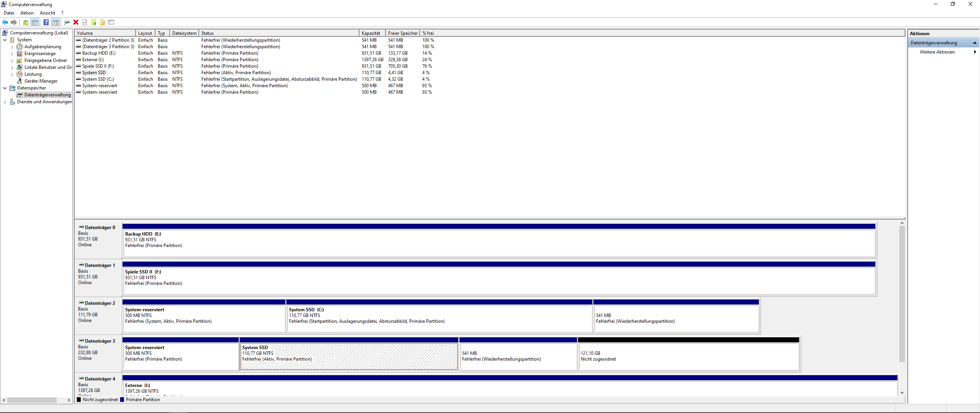Select the 121,10 GB unallocated partition block
980x413 pixels.
(x=688, y=356)
